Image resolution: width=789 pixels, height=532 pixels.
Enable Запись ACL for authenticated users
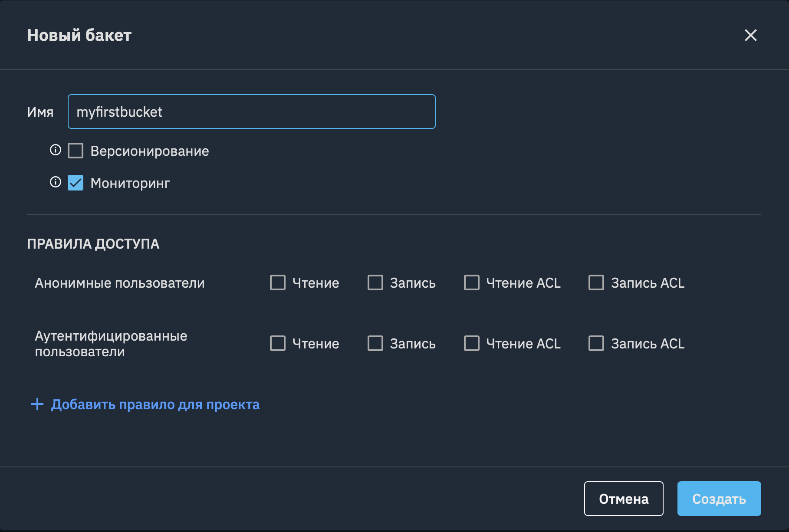pyautogui.click(x=596, y=343)
